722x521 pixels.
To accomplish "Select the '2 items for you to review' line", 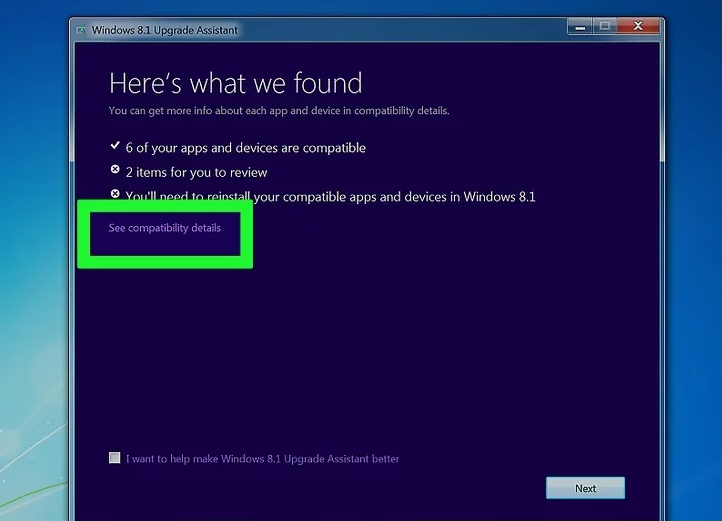I will pos(196,172).
